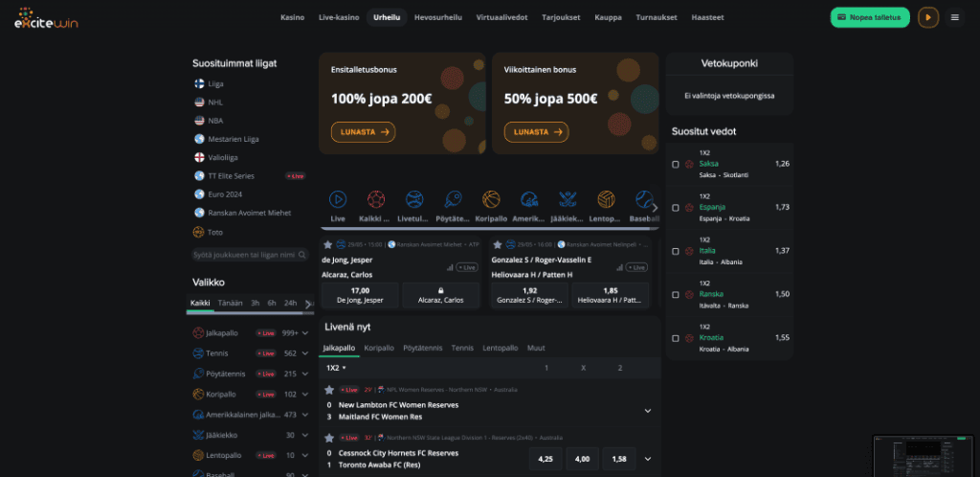Image resolution: width=980 pixels, height=477 pixels.
Task: Open the 1X2 market dropdown
Action: [336, 368]
